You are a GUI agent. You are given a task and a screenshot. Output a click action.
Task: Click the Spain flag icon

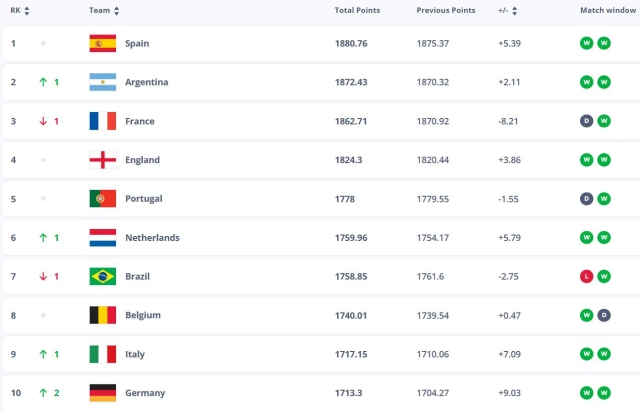(103, 43)
